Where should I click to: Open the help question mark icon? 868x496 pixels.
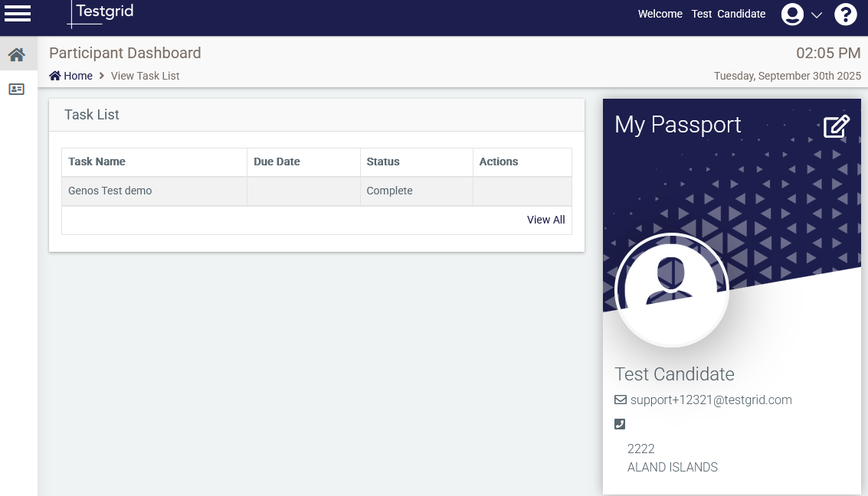tap(845, 15)
